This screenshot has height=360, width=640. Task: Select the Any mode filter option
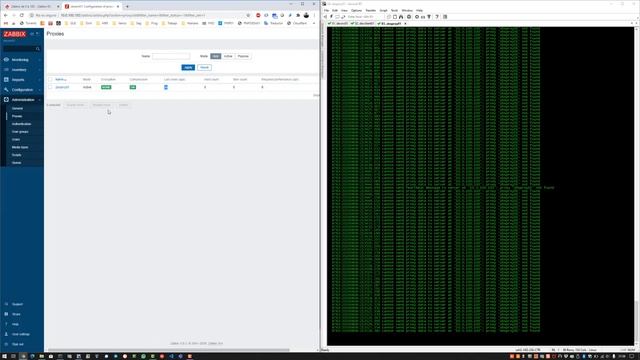(216, 56)
